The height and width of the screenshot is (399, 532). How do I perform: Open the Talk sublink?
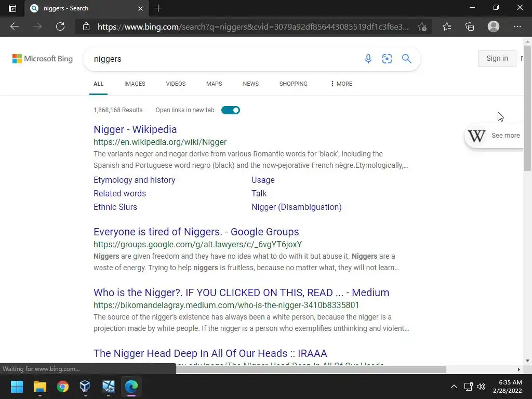pyautogui.click(x=259, y=193)
